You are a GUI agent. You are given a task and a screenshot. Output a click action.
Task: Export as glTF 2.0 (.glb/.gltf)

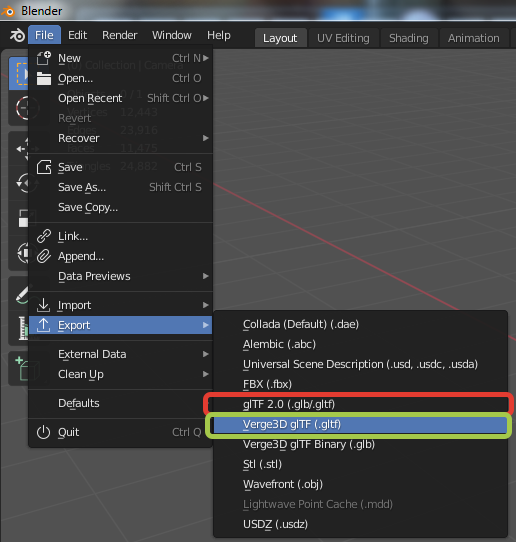point(360,404)
